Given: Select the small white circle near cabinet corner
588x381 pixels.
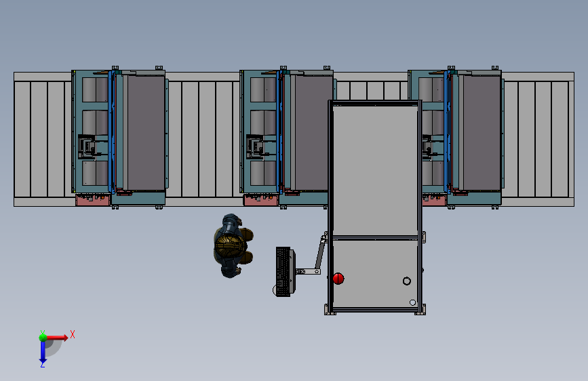Looking at the screenshot, I should (412, 302).
